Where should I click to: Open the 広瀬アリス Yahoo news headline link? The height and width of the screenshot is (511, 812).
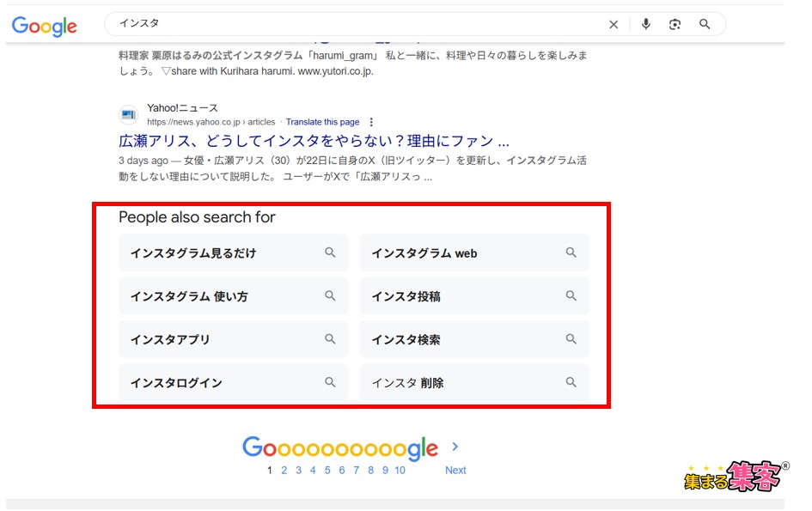coord(314,141)
